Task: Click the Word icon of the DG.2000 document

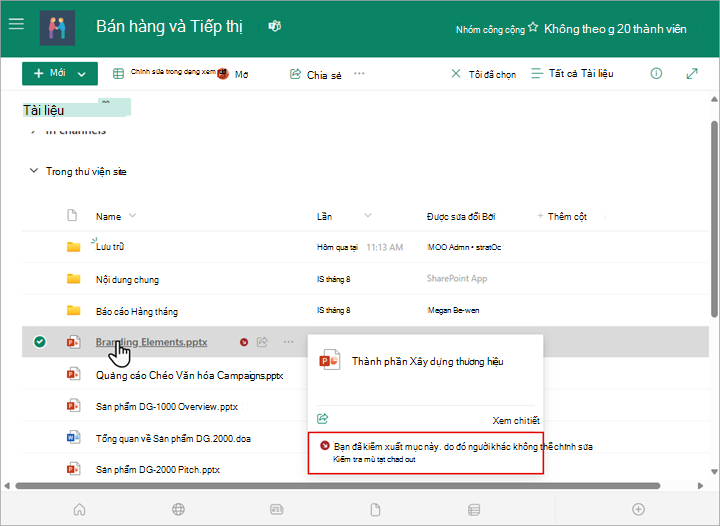Action: [73, 437]
